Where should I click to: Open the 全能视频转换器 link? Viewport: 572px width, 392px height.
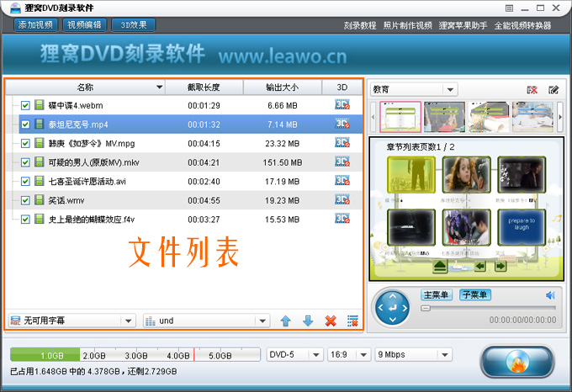(522, 25)
